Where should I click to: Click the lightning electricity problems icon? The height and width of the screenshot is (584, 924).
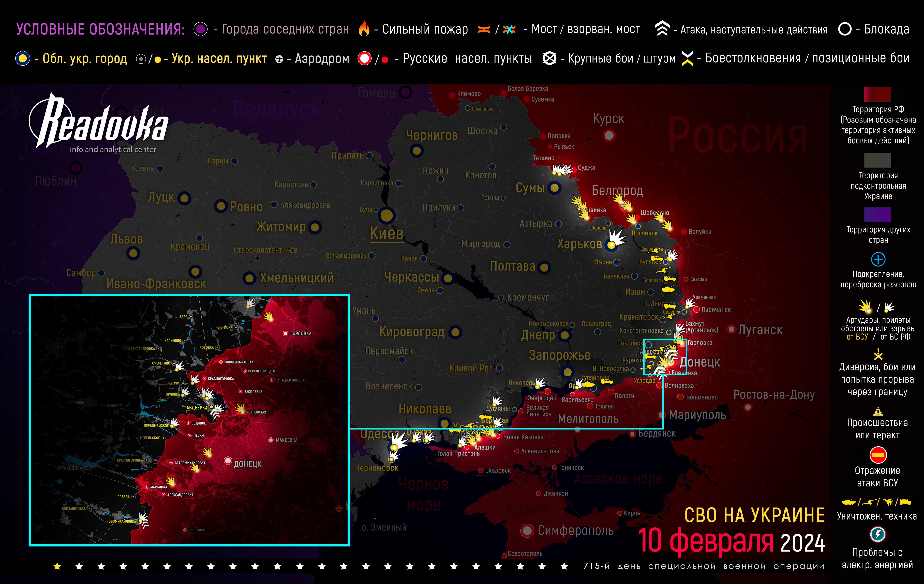coord(878,534)
